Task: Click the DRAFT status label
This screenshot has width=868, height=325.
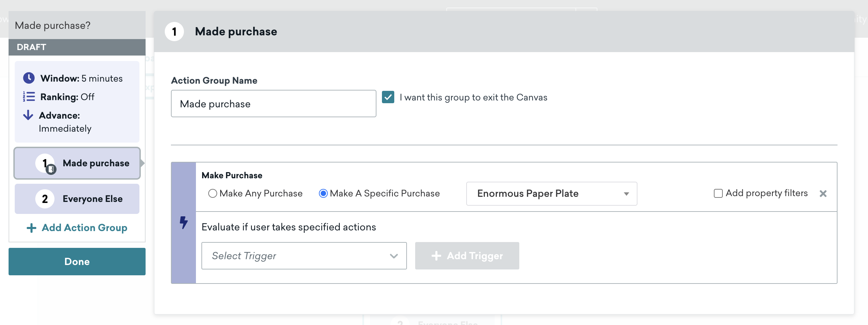Action: [x=32, y=47]
